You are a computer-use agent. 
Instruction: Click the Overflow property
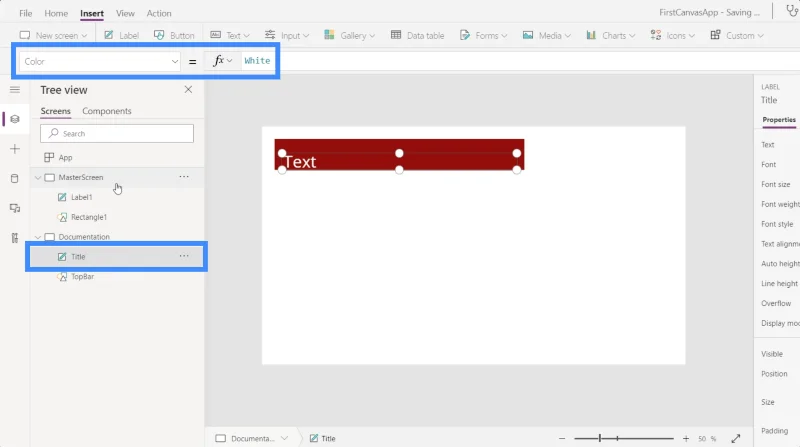point(776,303)
